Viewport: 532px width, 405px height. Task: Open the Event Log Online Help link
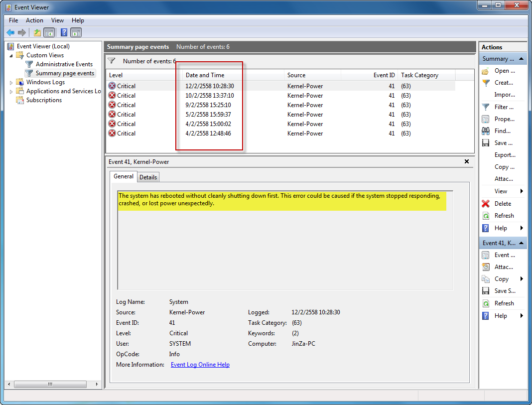click(200, 365)
